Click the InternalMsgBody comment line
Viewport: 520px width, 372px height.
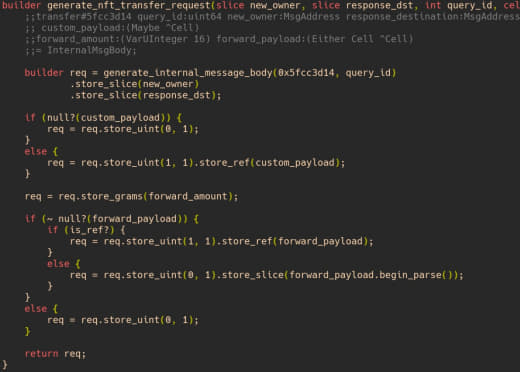[81, 50]
